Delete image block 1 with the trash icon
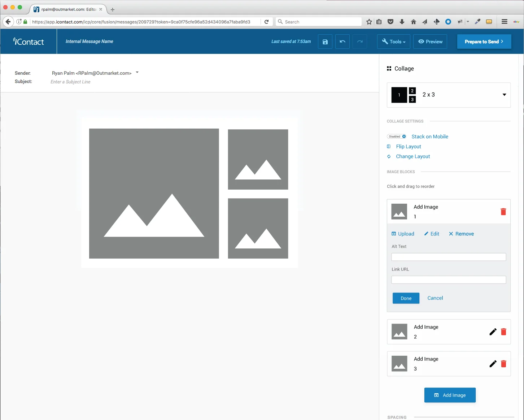The height and width of the screenshot is (420, 524). click(503, 212)
